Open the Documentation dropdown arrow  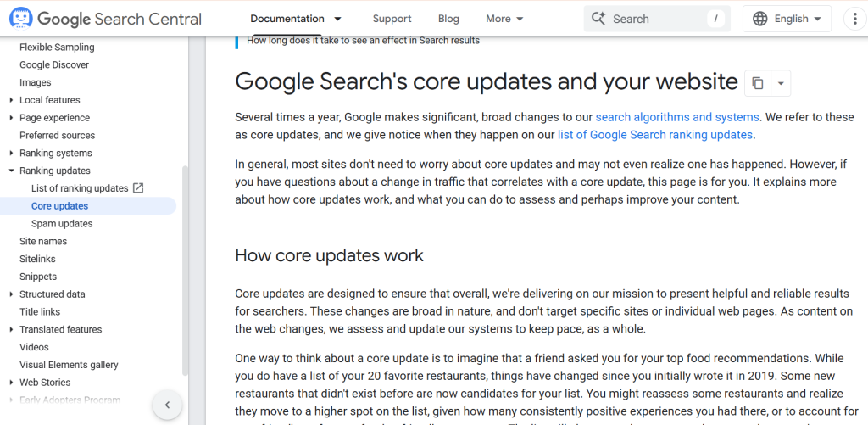[x=338, y=19]
